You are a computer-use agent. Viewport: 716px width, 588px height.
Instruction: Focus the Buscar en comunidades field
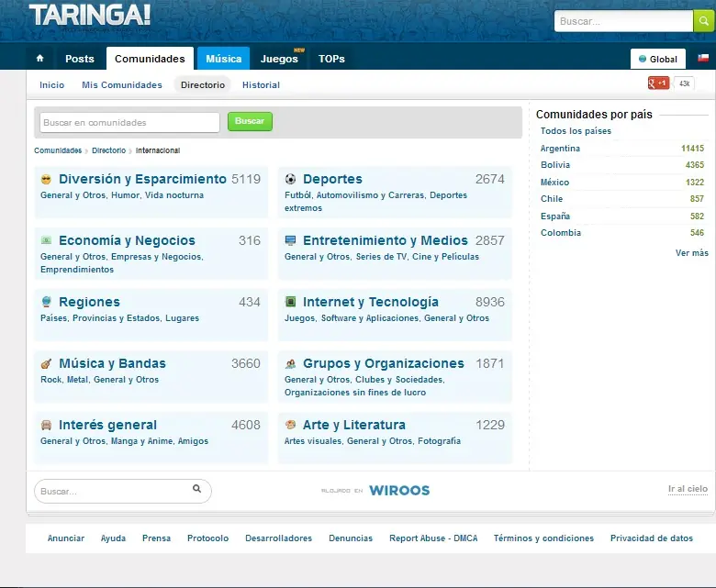129,123
